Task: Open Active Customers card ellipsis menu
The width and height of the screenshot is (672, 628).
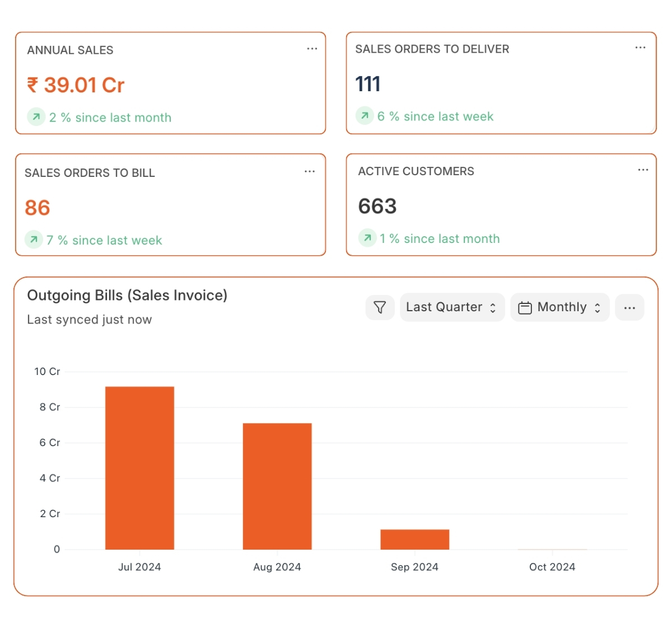Action: click(x=643, y=170)
